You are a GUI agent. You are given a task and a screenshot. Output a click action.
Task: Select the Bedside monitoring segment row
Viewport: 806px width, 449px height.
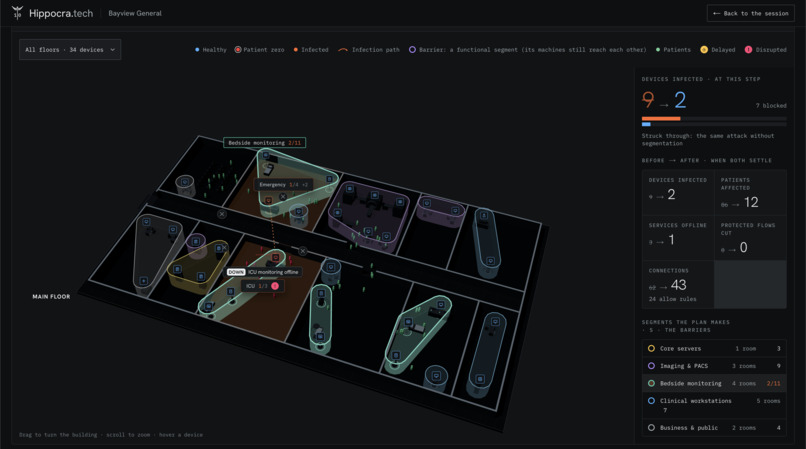pyautogui.click(x=714, y=383)
